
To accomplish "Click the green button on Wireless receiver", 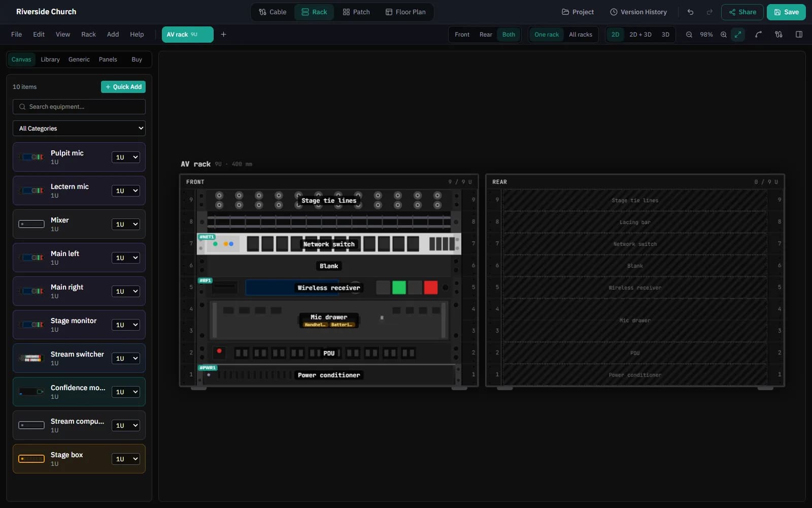I will [399, 288].
